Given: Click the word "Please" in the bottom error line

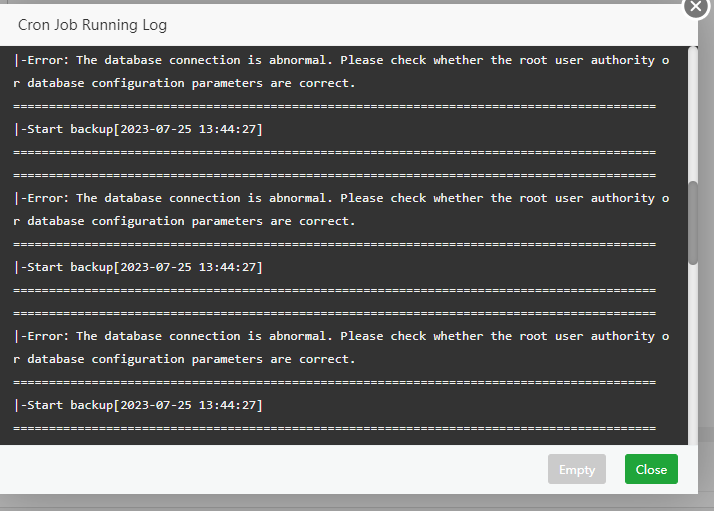Looking at the screenshot, I should (x=369, y=336).
